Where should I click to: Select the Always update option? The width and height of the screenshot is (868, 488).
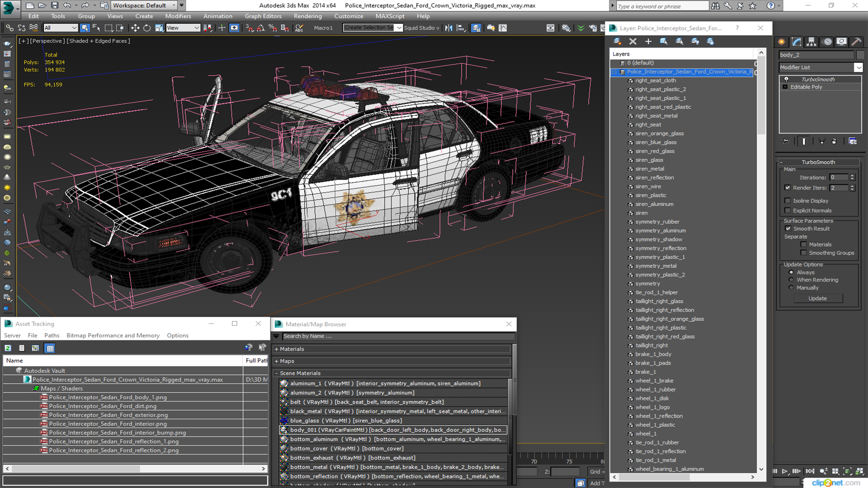click(x=791, y=272)
